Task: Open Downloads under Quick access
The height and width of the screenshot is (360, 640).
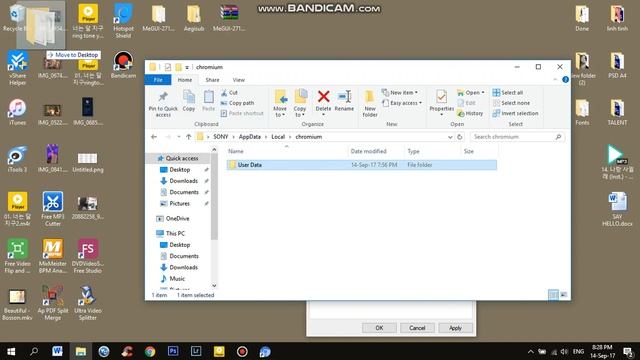Action: (x=183, y=181)
